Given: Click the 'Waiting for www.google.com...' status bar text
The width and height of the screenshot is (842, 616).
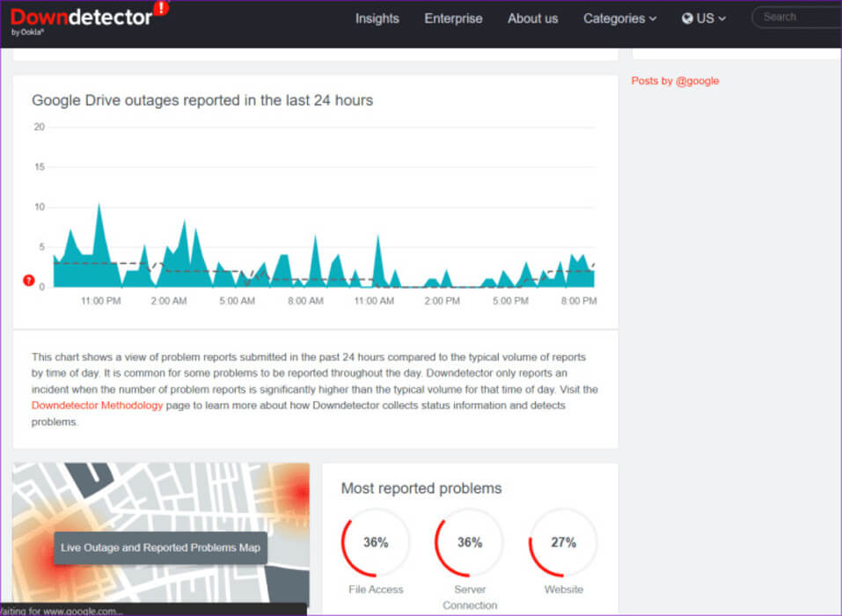Looking at the screenshot, I should click(62, 612).
